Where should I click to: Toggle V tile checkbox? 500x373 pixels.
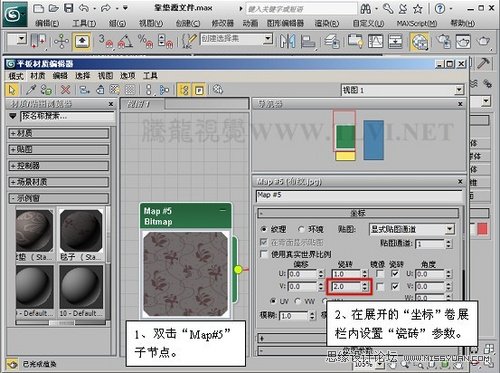[395, 286]
